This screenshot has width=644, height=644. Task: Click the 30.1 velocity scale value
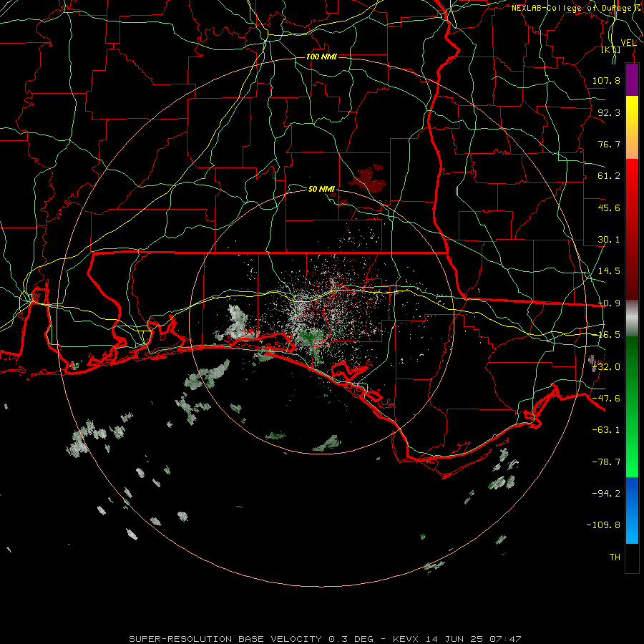609,240
